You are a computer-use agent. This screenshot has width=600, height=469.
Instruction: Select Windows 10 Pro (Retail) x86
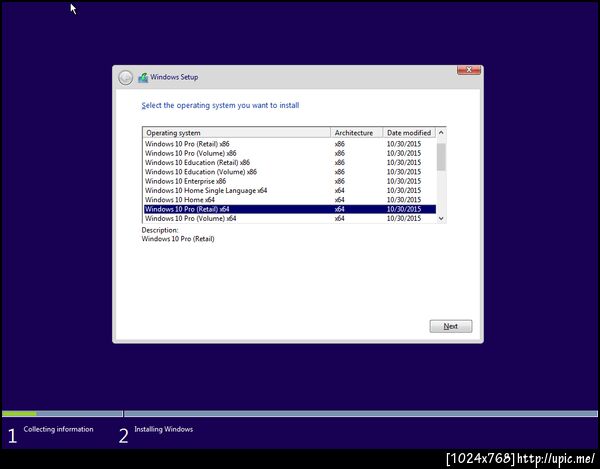290,144
